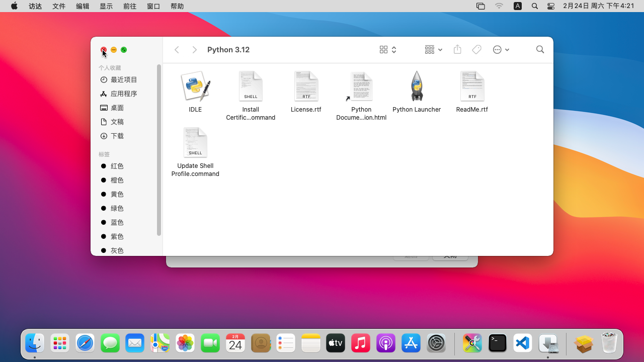Open Terminal from the Dock
644x362 pixels.
[x=498, y=343]
